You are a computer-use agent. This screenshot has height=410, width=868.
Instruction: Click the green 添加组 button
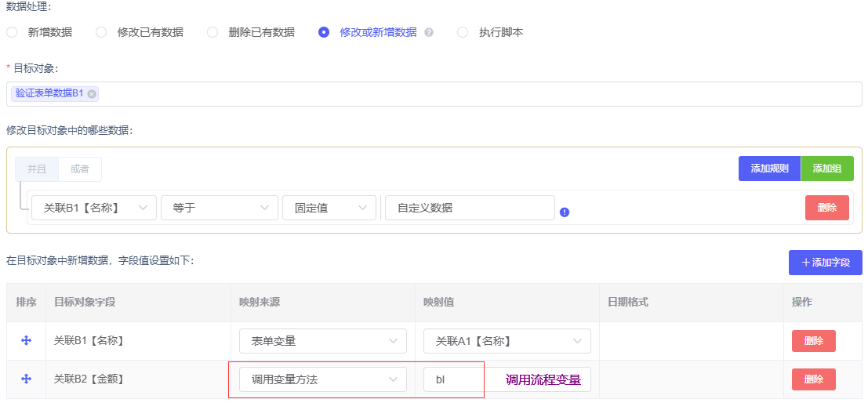[826, 169]
